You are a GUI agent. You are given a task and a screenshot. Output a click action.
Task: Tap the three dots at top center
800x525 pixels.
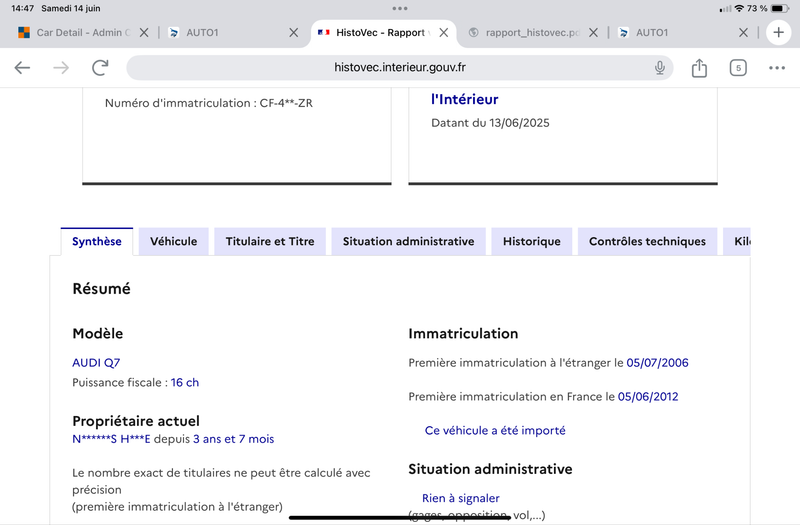coord(400,8)
